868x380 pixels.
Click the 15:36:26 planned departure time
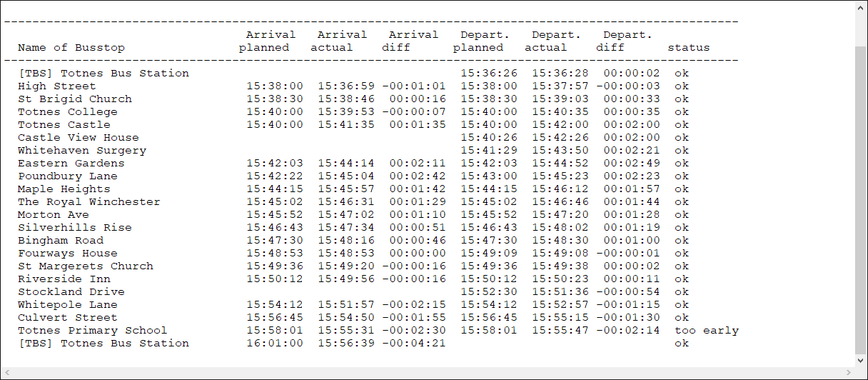tap(489, 74)
